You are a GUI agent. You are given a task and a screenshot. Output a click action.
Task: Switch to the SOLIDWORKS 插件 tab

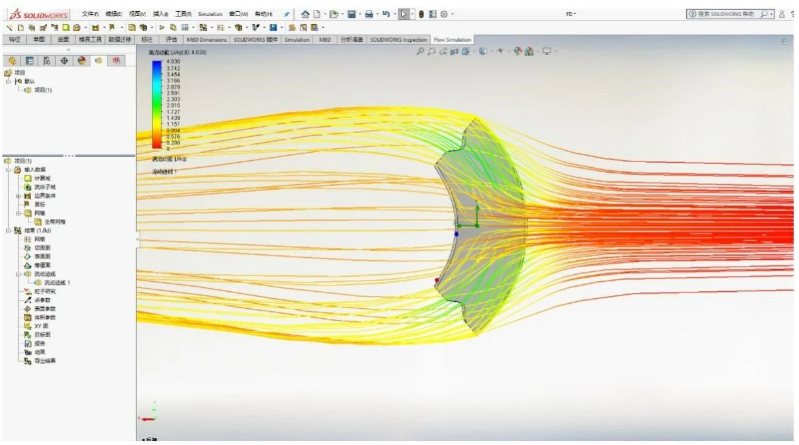(255, 39)
